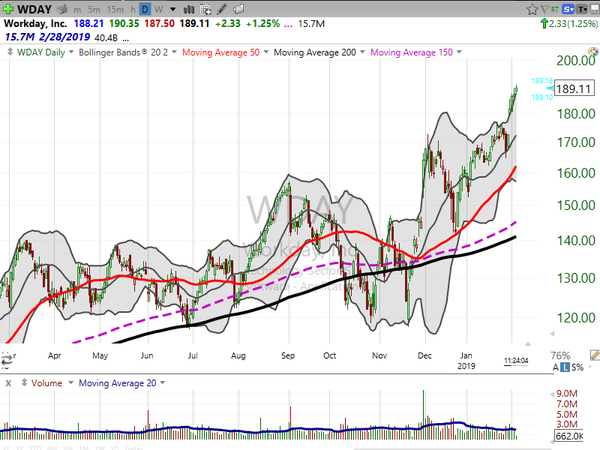Close the Volume pane with the X
The width and height of the screenshot is (600, 450).
(x=8, y=383)
